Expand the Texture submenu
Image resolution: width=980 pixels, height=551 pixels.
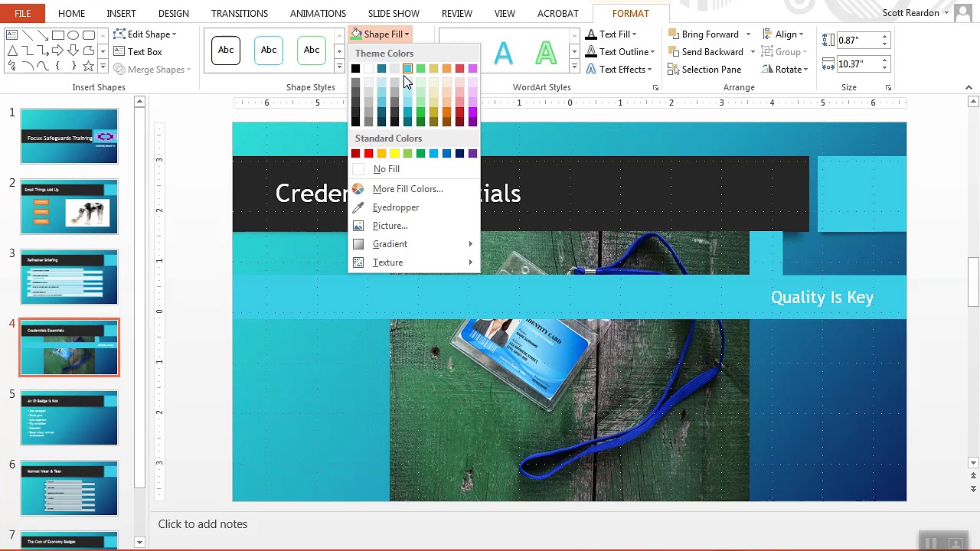coord(413,262)
